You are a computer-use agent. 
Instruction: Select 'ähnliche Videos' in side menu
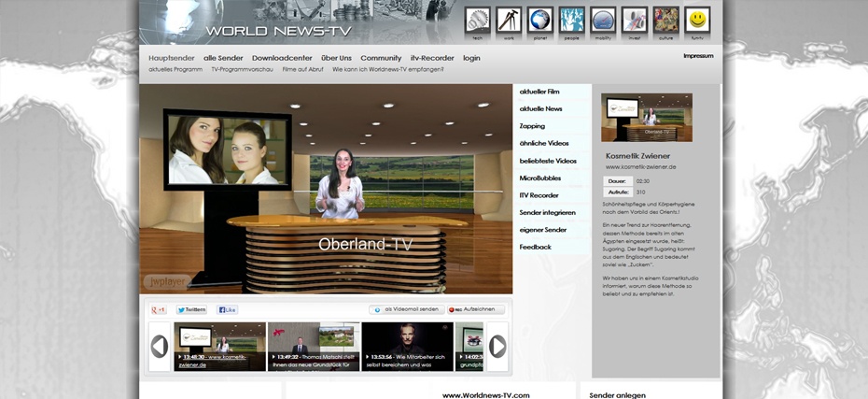point(544,143)
